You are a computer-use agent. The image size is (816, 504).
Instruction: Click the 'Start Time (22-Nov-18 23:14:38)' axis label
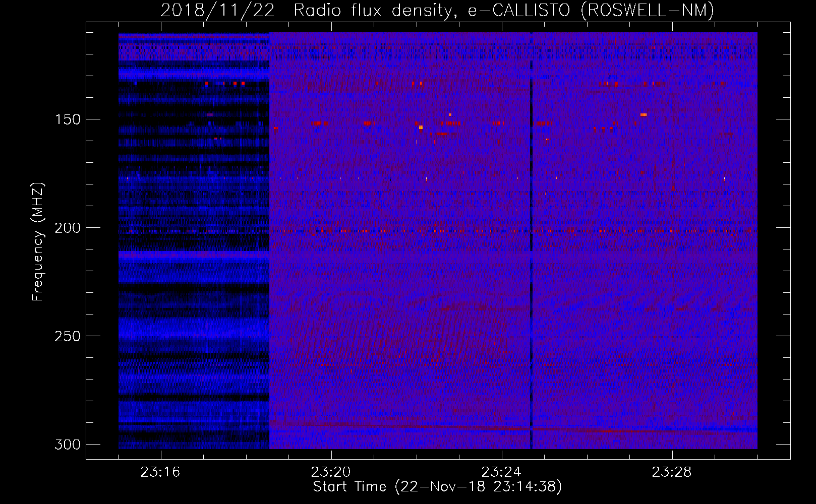437,487
